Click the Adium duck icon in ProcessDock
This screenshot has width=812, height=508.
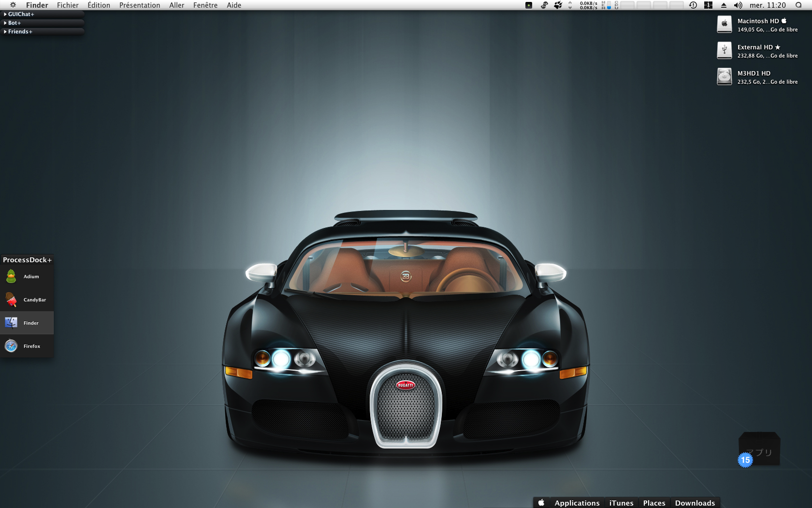coord(11,276)
